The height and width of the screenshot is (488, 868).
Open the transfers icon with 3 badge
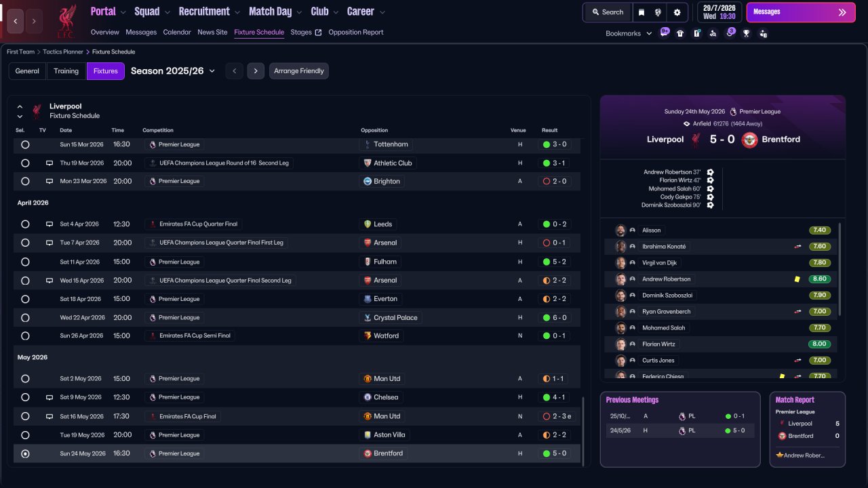coord(730,33)
